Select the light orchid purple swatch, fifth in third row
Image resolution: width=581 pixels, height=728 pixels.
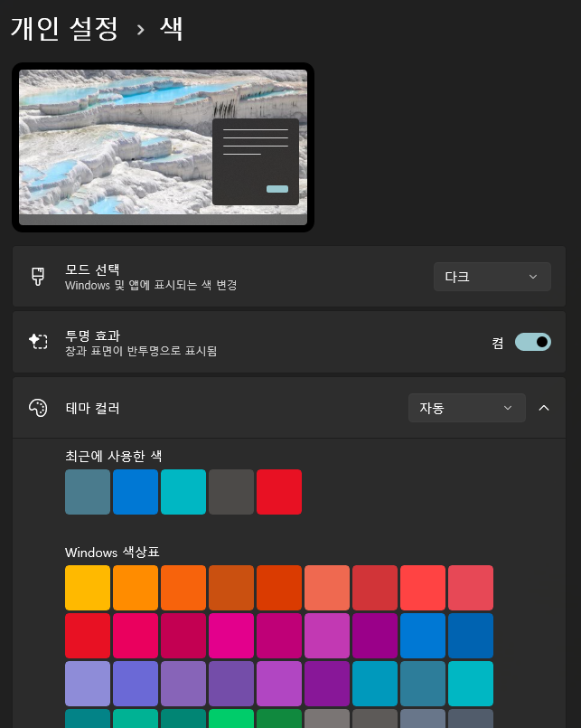click(279, 684)
